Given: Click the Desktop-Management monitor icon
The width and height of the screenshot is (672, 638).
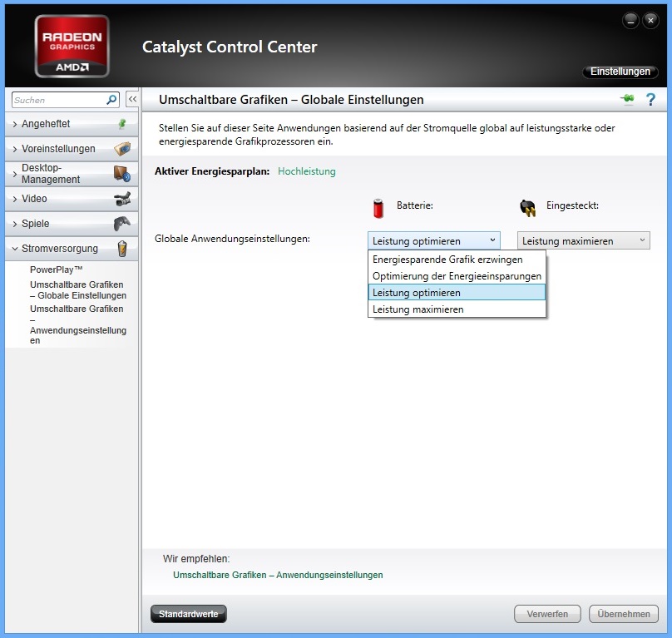Looking at the screenshot, I should pos(122,174).
